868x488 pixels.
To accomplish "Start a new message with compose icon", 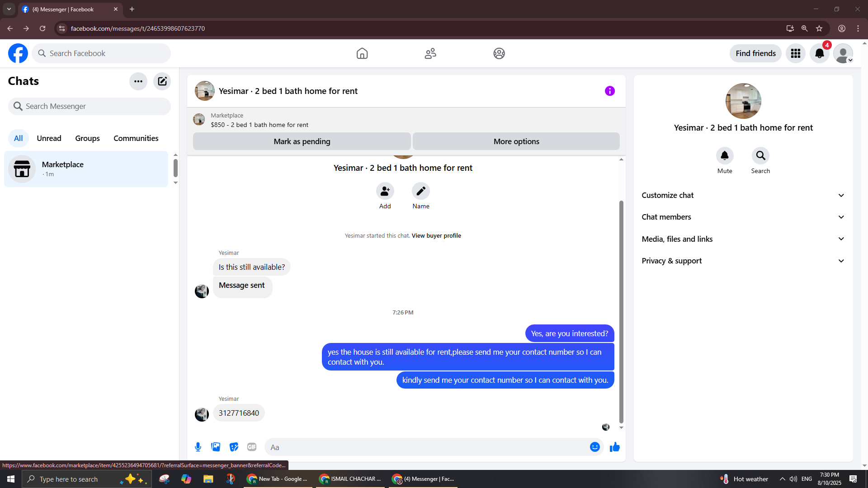I will [x=162, y=81].
